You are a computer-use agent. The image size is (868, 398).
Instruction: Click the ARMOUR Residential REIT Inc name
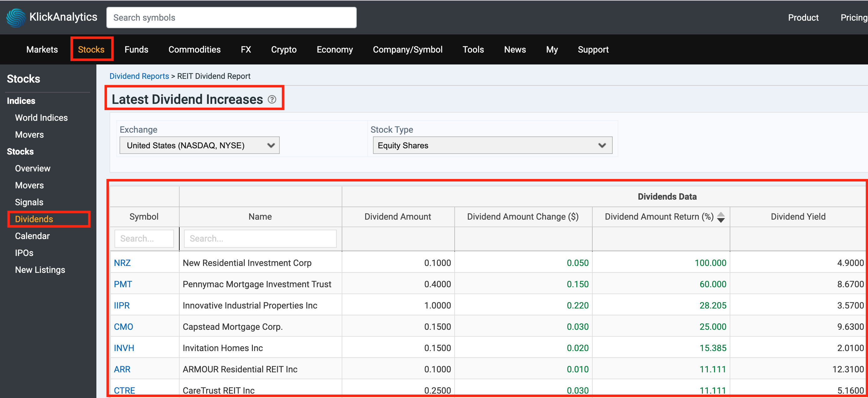pos(240,369)
